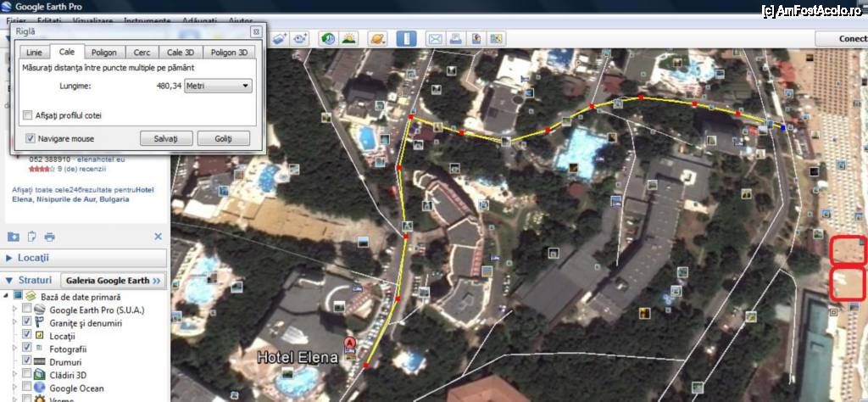Open the Poligon 3D tab
The height and width of the screenshot is (402, 868).
point(229,52)
